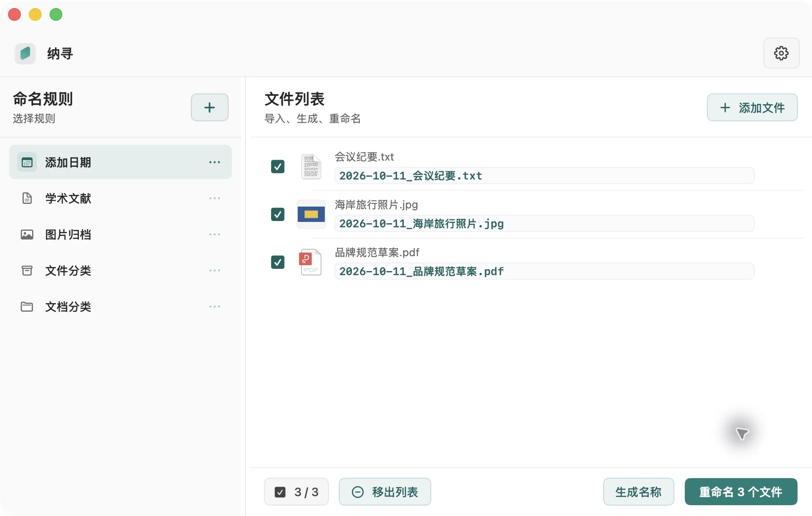The height and width of the screenshot is (516, 812).
Task: Select the 学术文献 naming rule
Action: pyautogui.click(x=120, y=198)
